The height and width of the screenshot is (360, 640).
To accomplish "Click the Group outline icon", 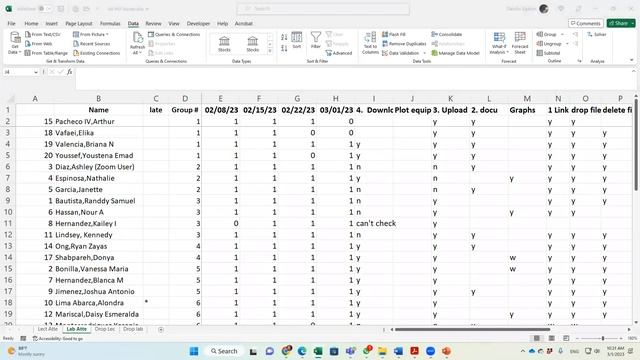I will tap(540, 34).
